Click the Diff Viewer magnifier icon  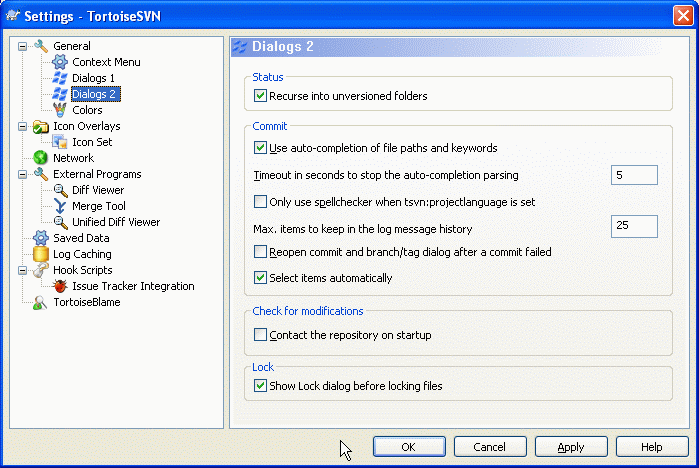[x=60, y=190]
